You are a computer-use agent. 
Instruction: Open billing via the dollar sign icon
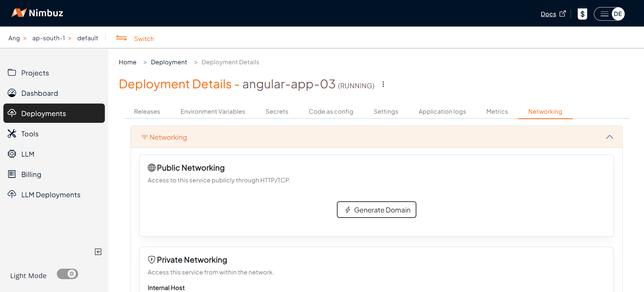point(582,14)
